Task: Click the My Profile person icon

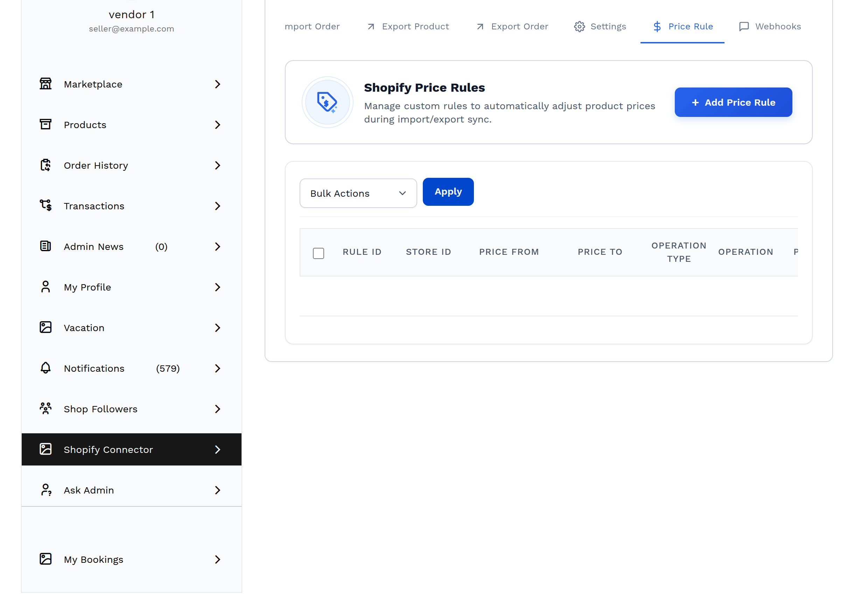Action: click(45, 287)
